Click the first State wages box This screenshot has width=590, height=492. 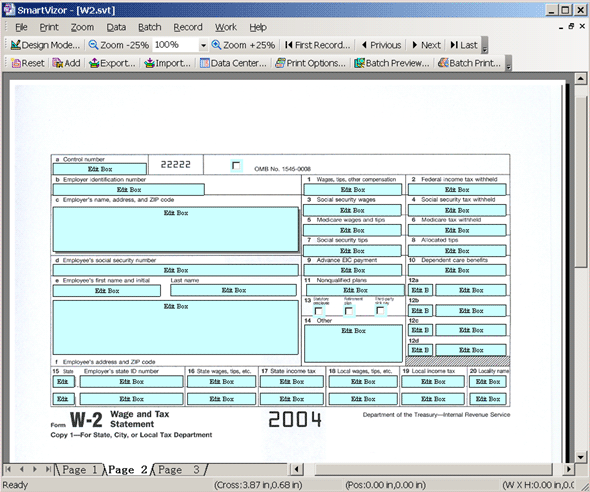(221, 381)
